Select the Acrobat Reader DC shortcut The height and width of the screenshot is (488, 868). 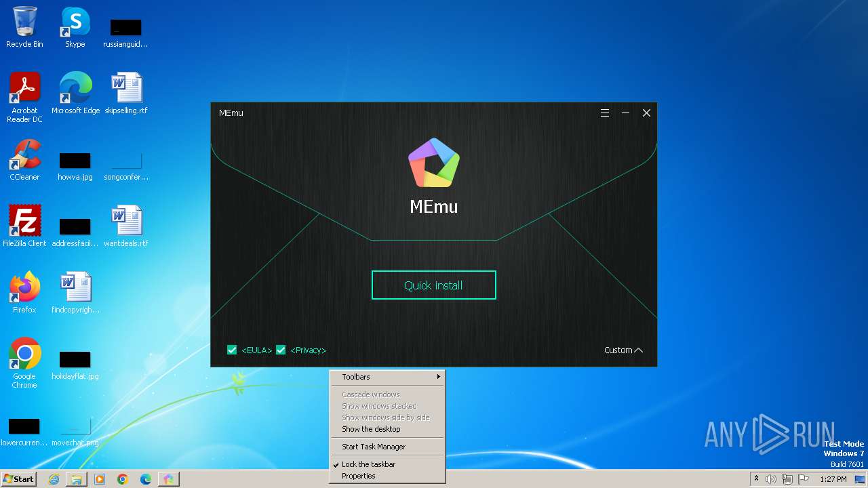(x=24, y=98)
